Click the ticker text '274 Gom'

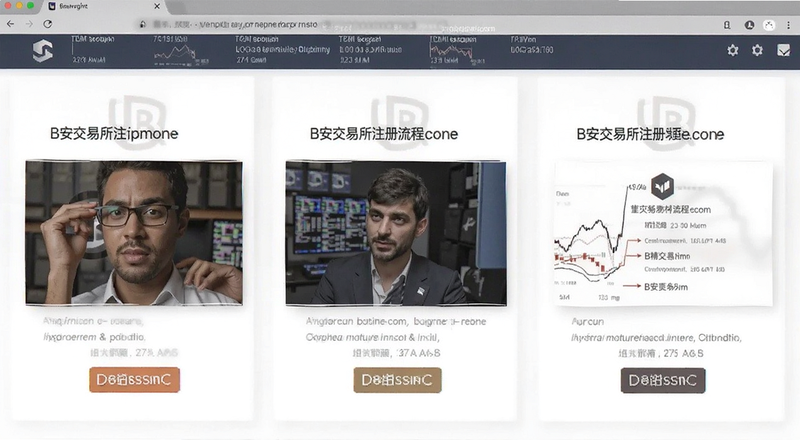[x=251, y=60]
